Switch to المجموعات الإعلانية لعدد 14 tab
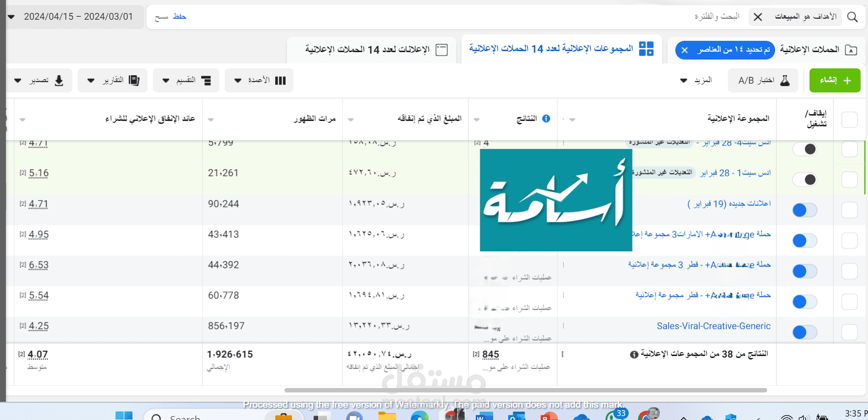 pyautogui.click(x=561, y=49)
